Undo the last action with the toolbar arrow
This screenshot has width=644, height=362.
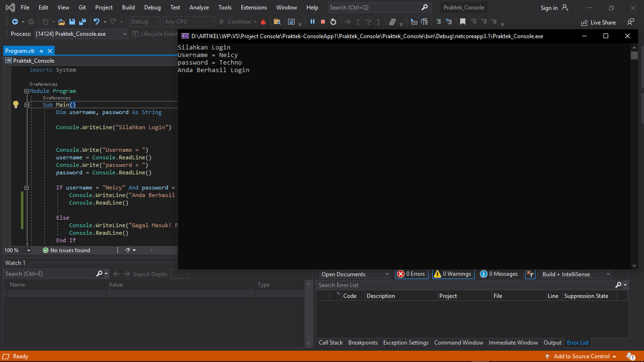click(x=97, y=22)
